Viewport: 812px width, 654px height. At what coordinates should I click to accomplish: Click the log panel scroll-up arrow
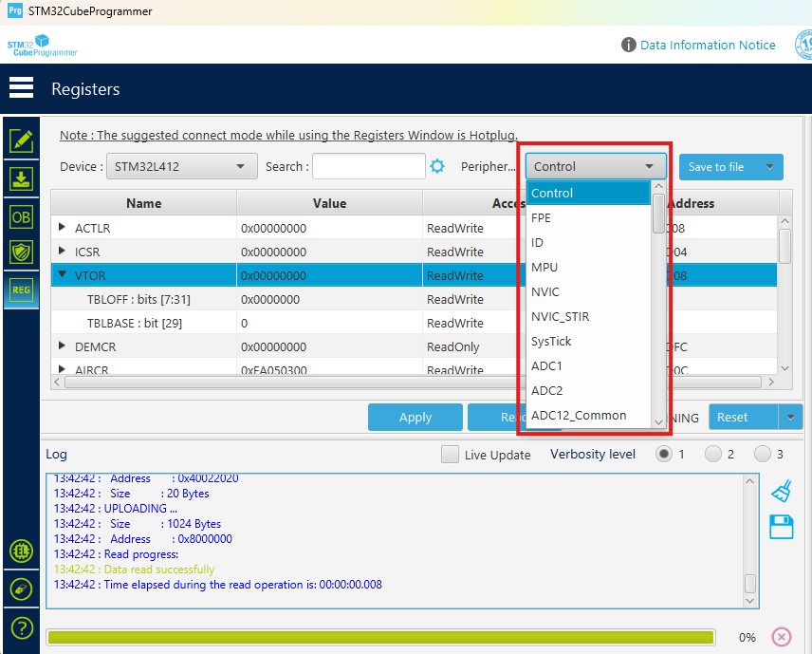tap(749, 481)
